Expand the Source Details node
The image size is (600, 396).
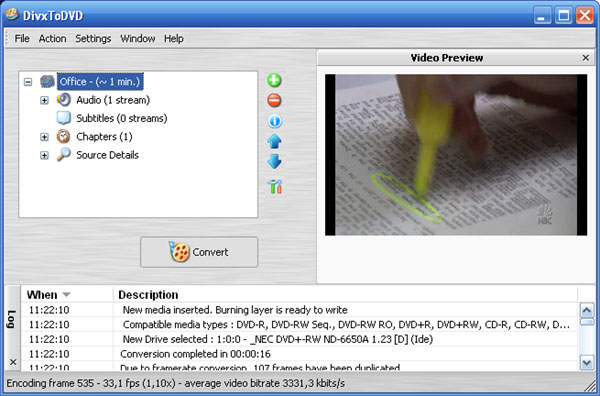pos(44,155)
